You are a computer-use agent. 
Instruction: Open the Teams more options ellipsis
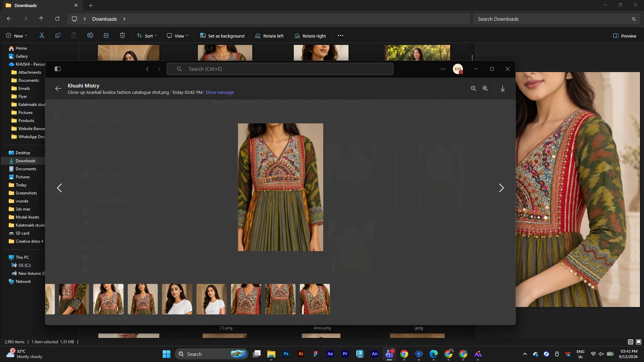[x=443, y=69]
